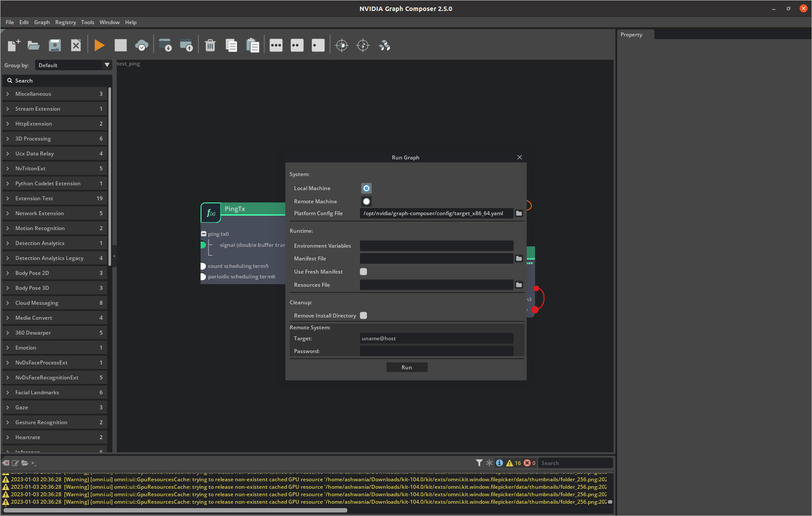Expand the Miscellaneous extension group
The height and width of the screenshot is (516, 812).
[x=55, y=94]
